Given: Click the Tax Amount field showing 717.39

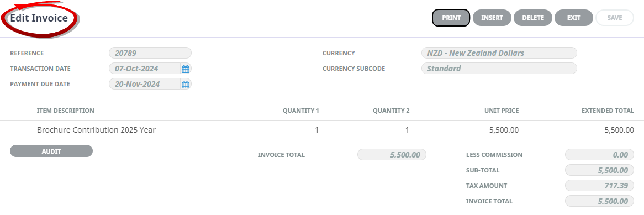Looking at the screenshot, I should tap(599, 186).
